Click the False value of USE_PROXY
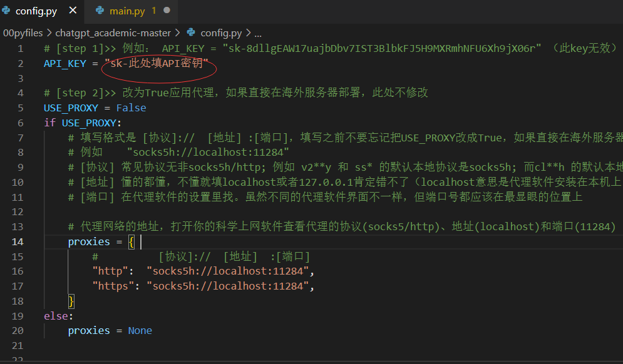Viewport: 623px width, 364px height. 131,108
